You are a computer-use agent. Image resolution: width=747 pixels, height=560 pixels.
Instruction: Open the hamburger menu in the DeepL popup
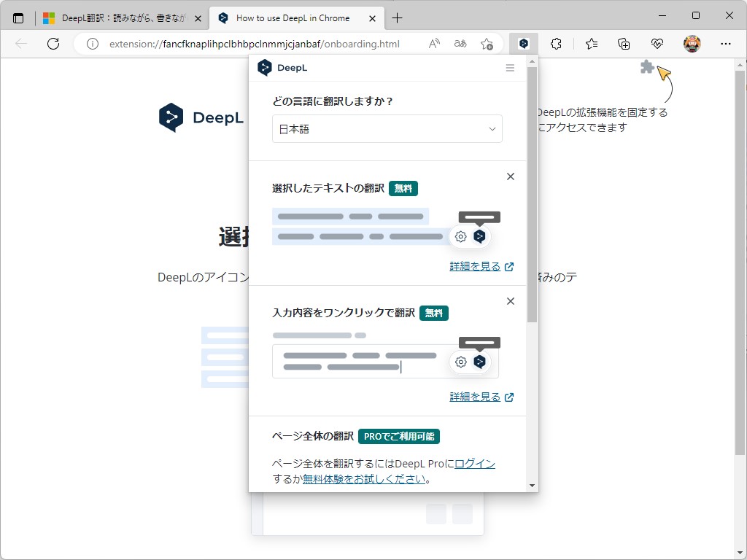pos(509,67)
